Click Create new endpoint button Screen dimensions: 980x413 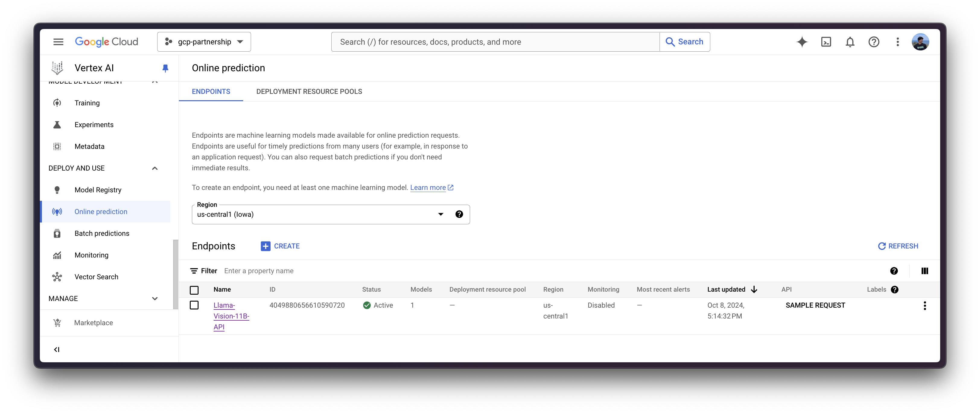pyautogui.click(x=280, y=246)
